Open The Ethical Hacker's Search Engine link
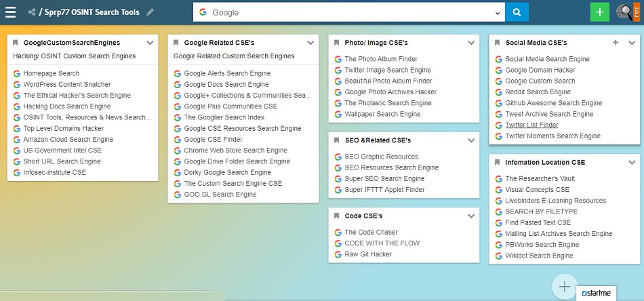Screen dimensions: 644x301 pyautogui.click(x=77, y=96)
